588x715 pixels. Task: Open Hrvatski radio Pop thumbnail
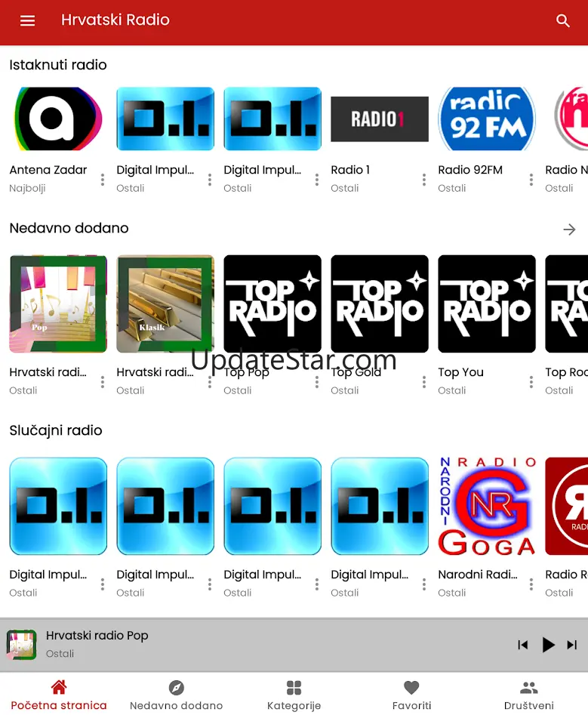(x=58, y=304)
